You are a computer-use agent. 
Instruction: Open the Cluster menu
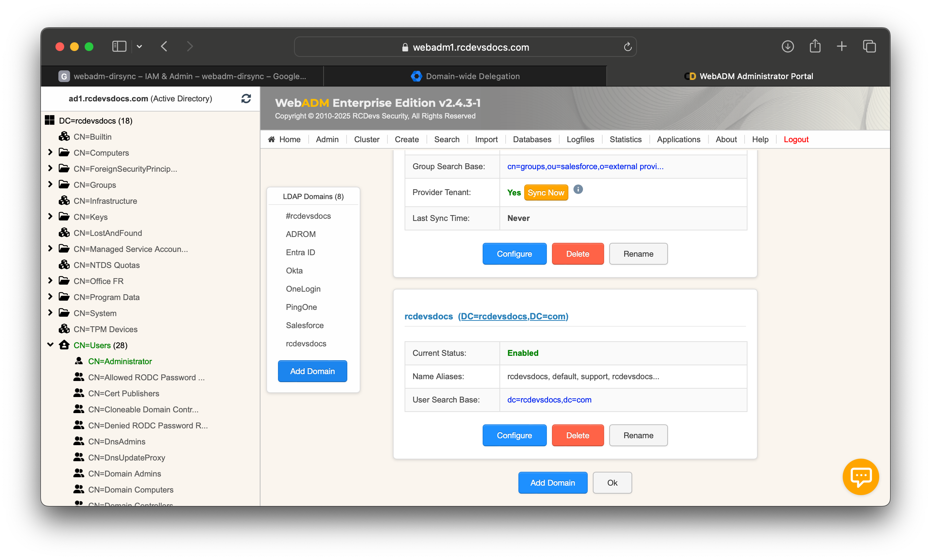(x=366, y=139)
